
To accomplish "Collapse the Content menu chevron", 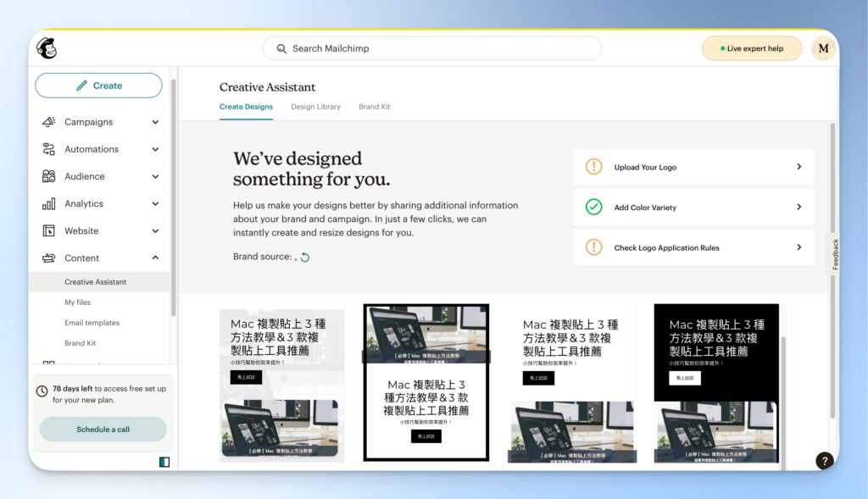I will [156, 258].
